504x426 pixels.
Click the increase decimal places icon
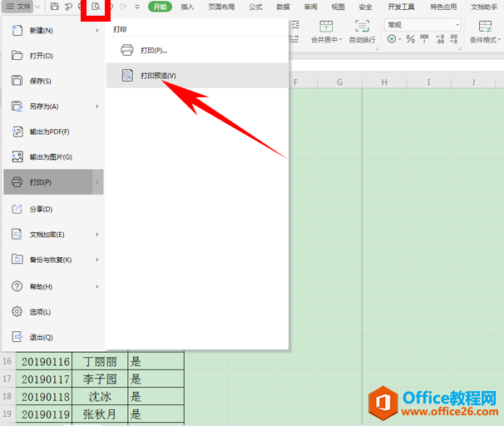click(x=440, y=39)
